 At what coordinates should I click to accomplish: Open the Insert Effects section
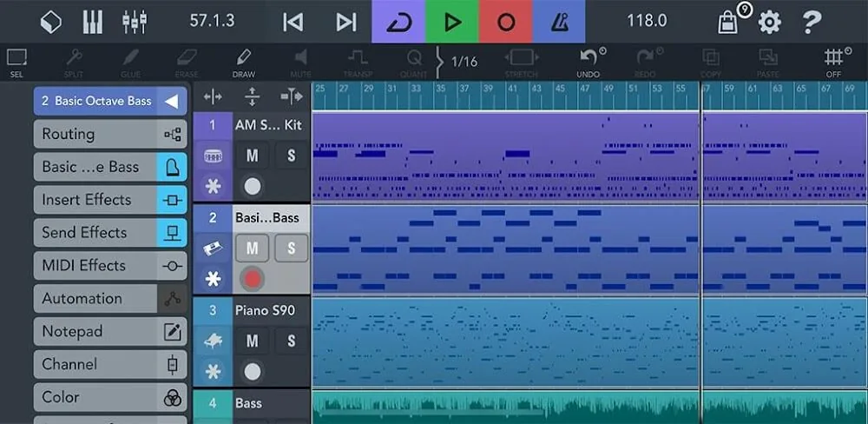tap(110, 200)
